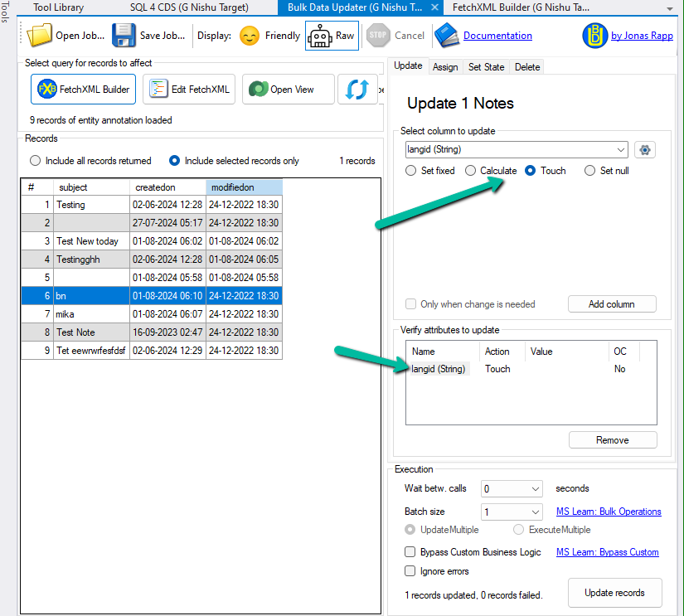The height and width of the screenshot is (616, 684).
Task: Save the current job
Action: [124, 36]
